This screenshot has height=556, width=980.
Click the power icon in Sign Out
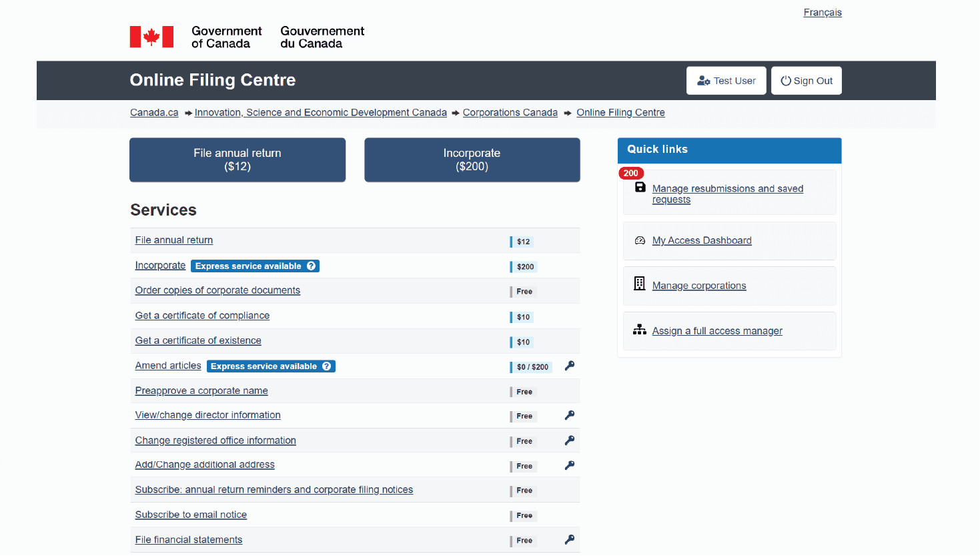785,80
